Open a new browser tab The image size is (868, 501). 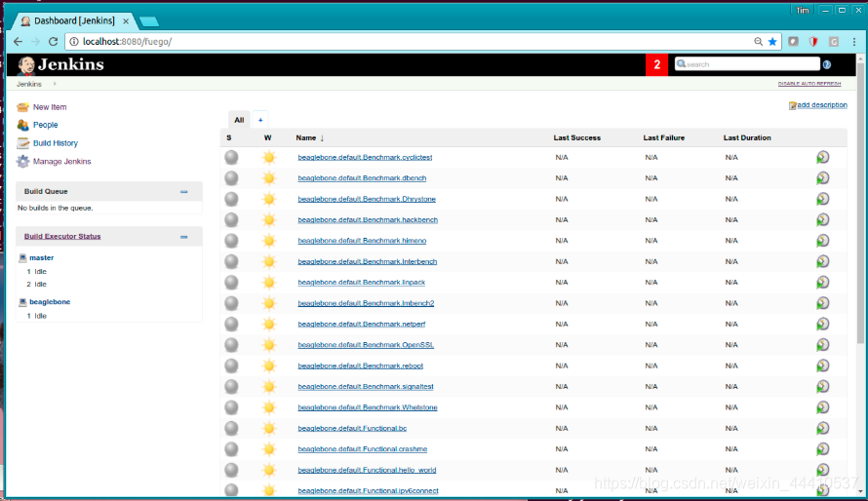pos(149,21)
